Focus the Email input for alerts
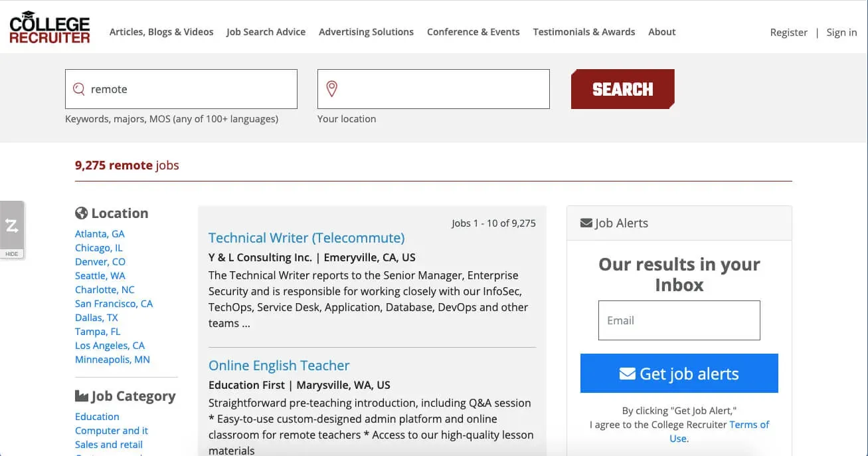 click(679, 320)
